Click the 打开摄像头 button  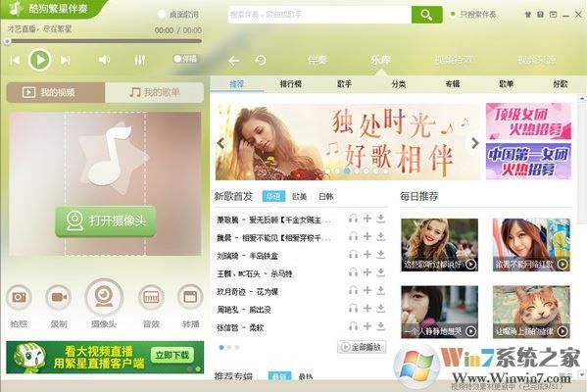pos(106,220)
